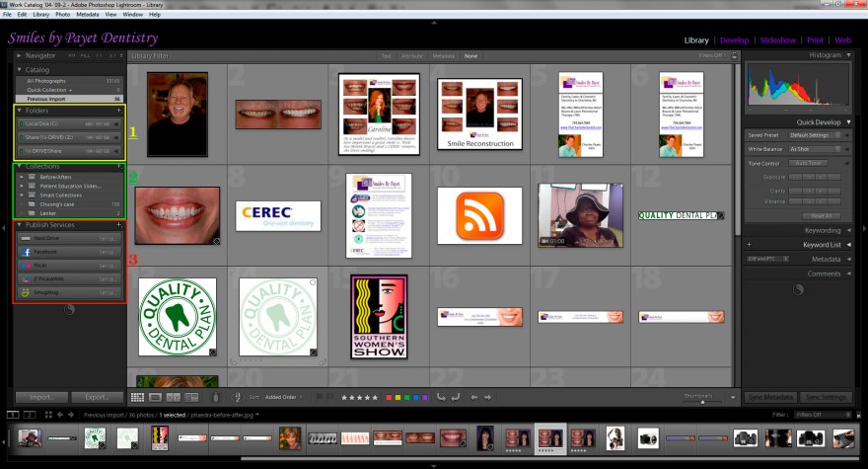Expand the Before/Afters collection set
Viewport: 868px width, 469px height.
[x=22, y=177]
